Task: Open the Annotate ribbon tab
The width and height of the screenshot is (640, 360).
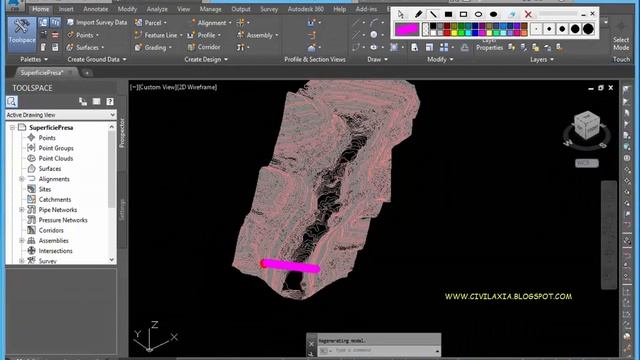Action: click(96, 9)
